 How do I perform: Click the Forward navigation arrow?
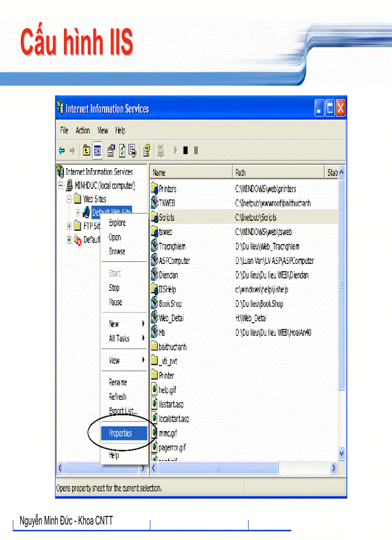[x=72, y=150]
